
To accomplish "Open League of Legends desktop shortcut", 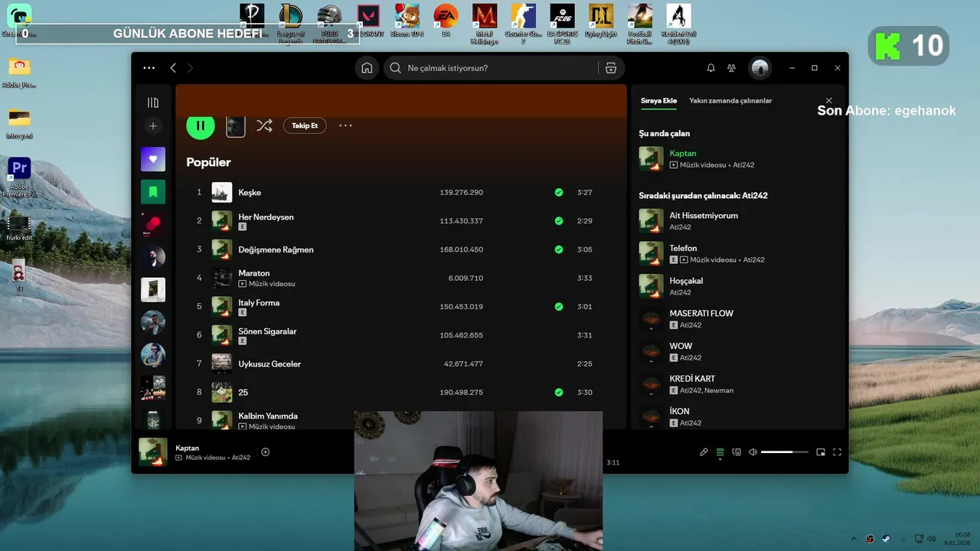I will coord(291,23).
